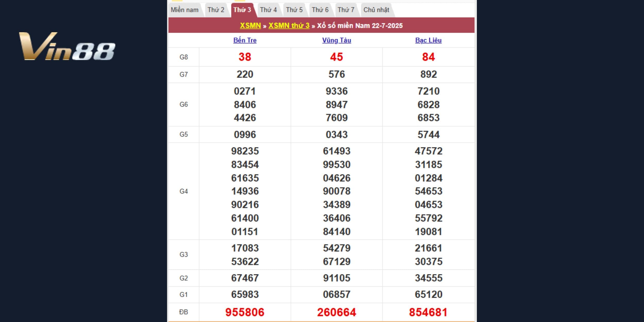Select G7 number 892
Image resolution: width=644 pixels, height=322 pixels.
[x=428, y=74]
